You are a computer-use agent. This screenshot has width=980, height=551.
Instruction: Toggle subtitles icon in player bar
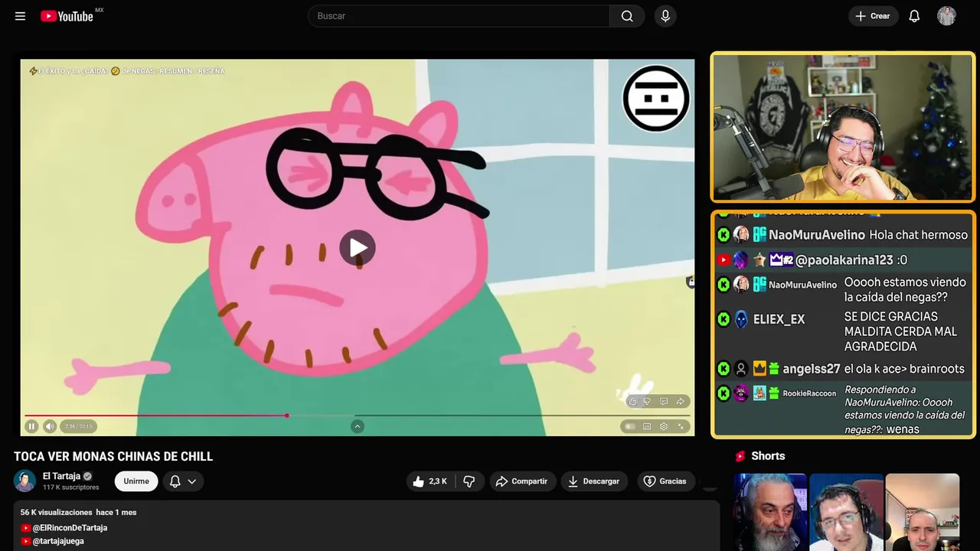coord(647,426)
